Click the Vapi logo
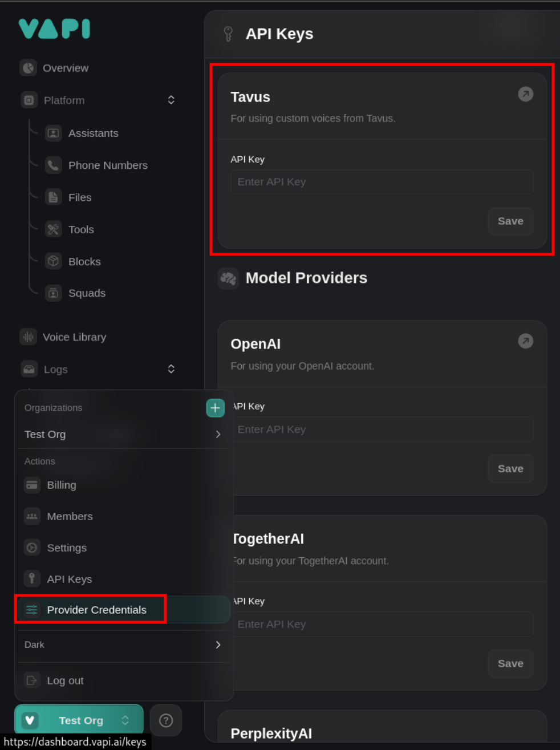Viewport: 560px width, 750px height. tap(54, 29)
